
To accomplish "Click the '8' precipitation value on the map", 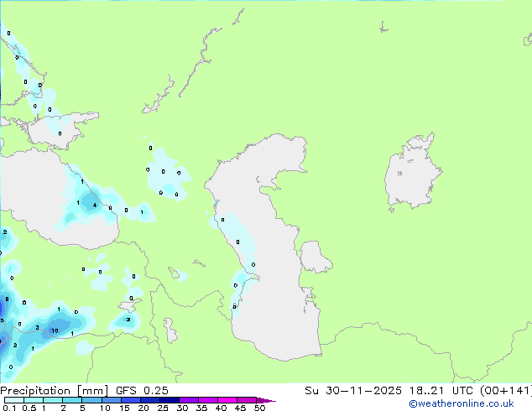I will click(x=7, y=299).
